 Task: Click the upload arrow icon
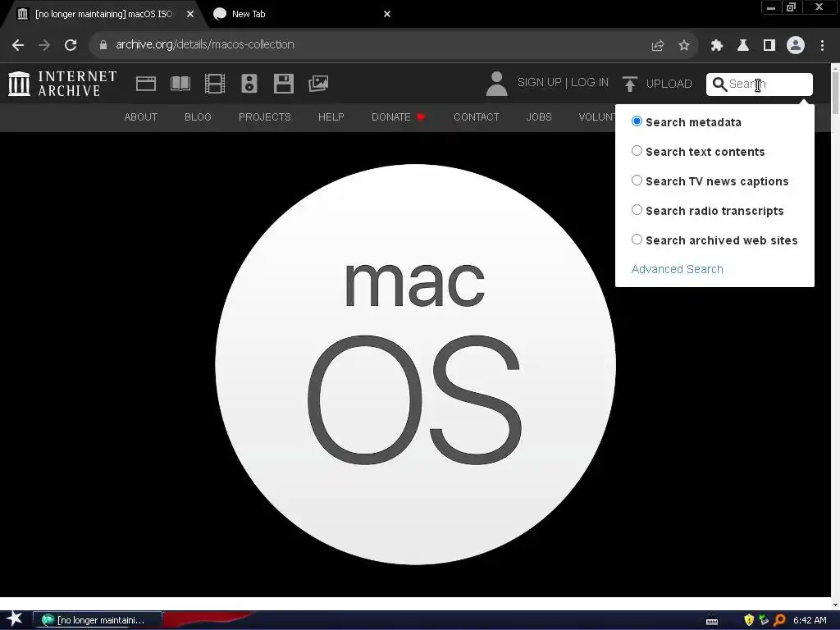[630, 84]
